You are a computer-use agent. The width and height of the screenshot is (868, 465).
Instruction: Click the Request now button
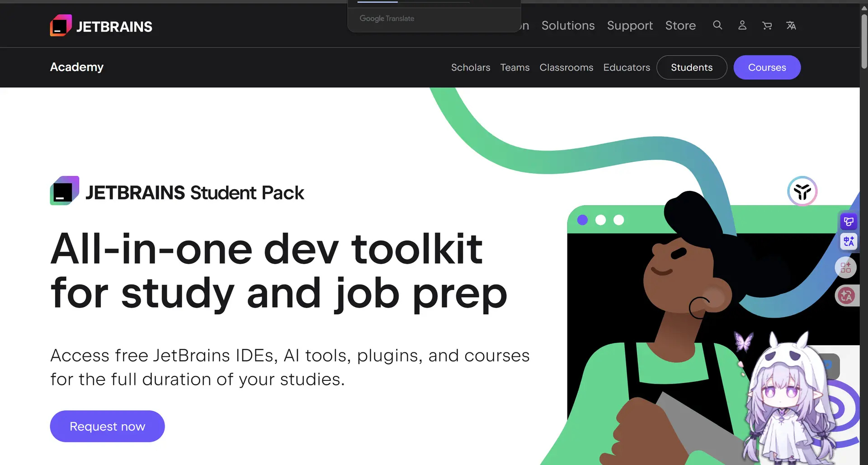(x=107, y=426)
